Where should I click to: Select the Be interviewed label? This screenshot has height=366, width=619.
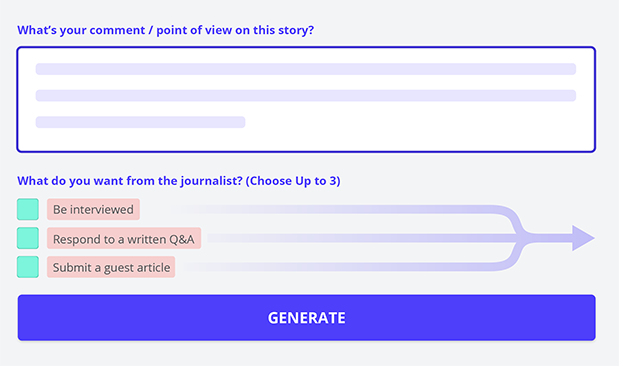(93, 209)
